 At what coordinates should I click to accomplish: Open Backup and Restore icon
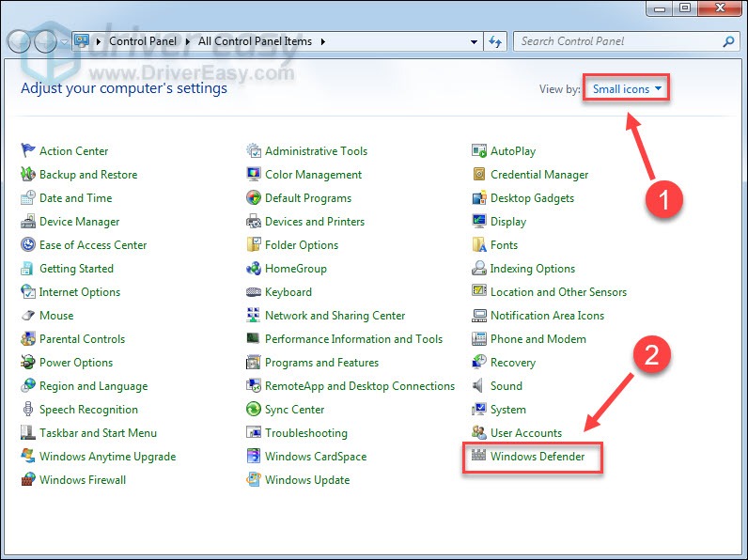(x=28, y=174)
